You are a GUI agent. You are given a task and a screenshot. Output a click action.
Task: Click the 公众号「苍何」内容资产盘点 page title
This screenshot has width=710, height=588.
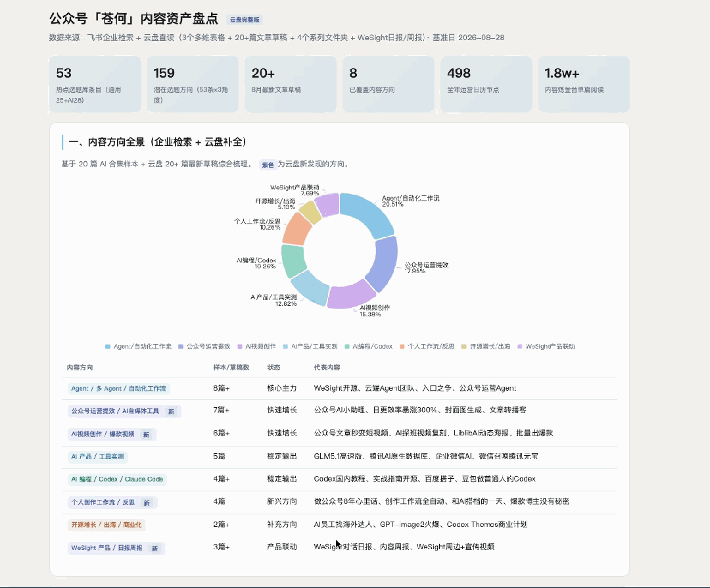coord(133,19)
